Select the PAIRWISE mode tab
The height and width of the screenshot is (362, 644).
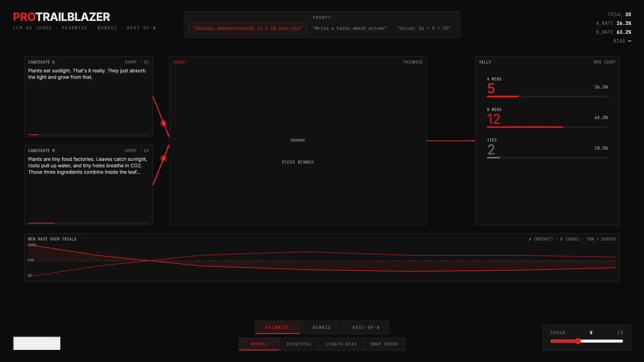pyautogui.click(x=277, y=327)
